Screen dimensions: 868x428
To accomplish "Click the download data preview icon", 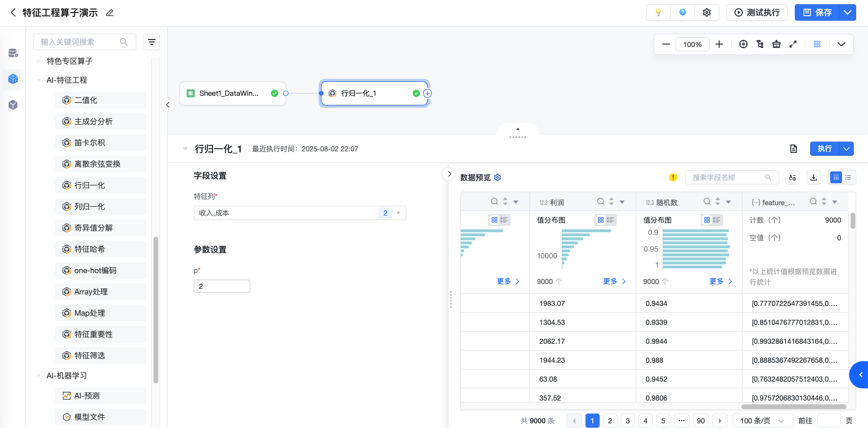I will (813, 177).
